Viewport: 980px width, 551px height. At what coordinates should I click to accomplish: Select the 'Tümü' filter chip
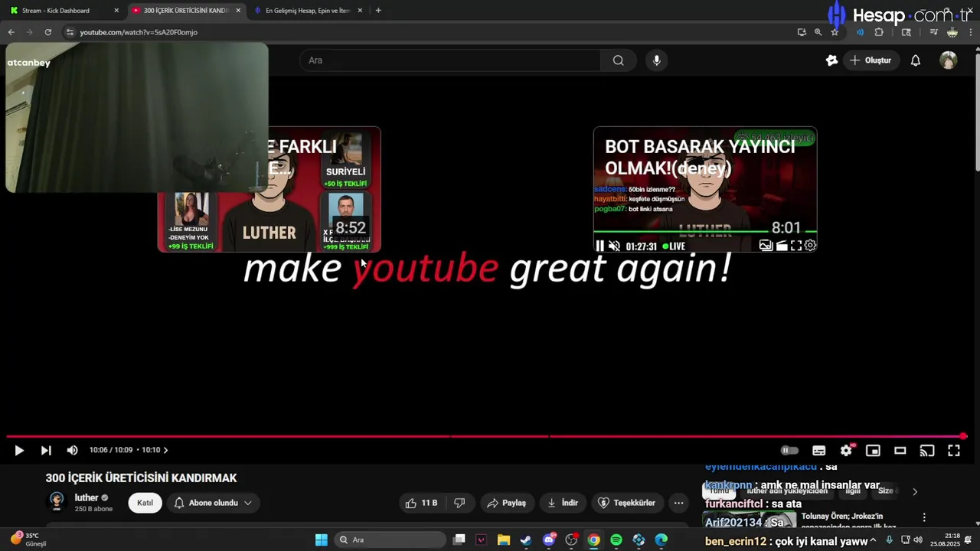point(719,491)
